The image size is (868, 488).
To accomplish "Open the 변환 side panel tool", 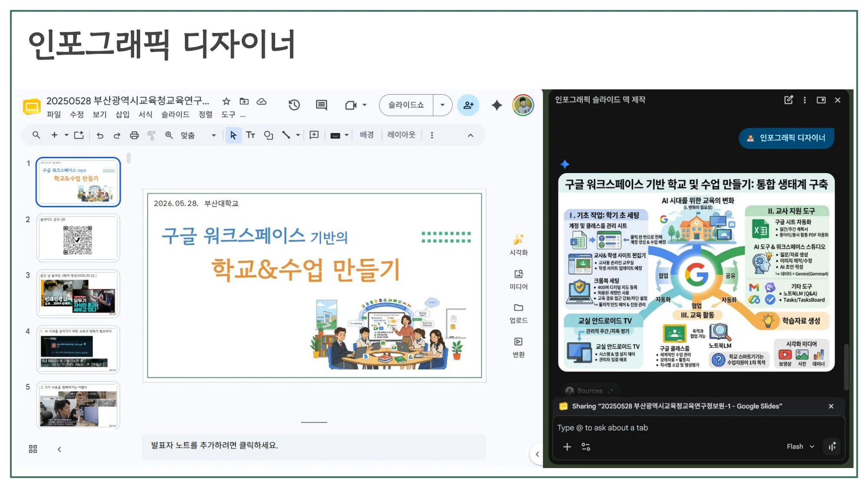I will tap(519, 347).
